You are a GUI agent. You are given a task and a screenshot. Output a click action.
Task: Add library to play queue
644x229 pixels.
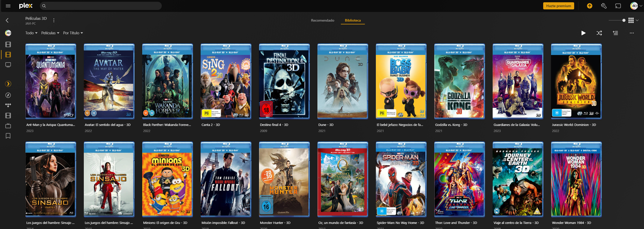(x=616, y=33)
